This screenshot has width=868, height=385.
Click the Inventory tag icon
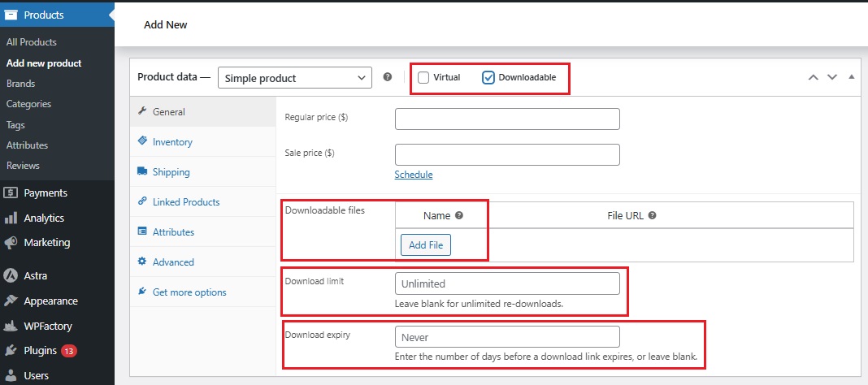pyautogui.click(x=141, y=141)
